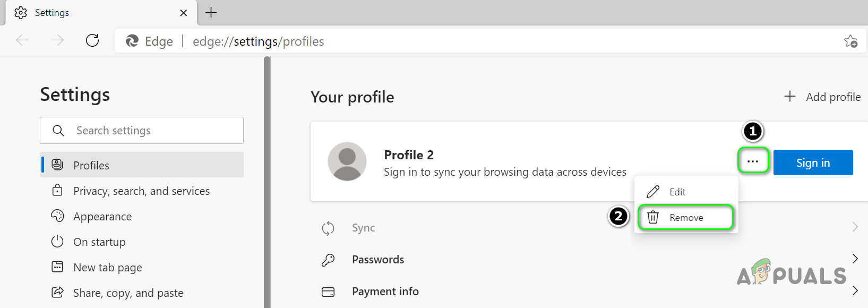Open the three-dots profile options button

[753, 161]
